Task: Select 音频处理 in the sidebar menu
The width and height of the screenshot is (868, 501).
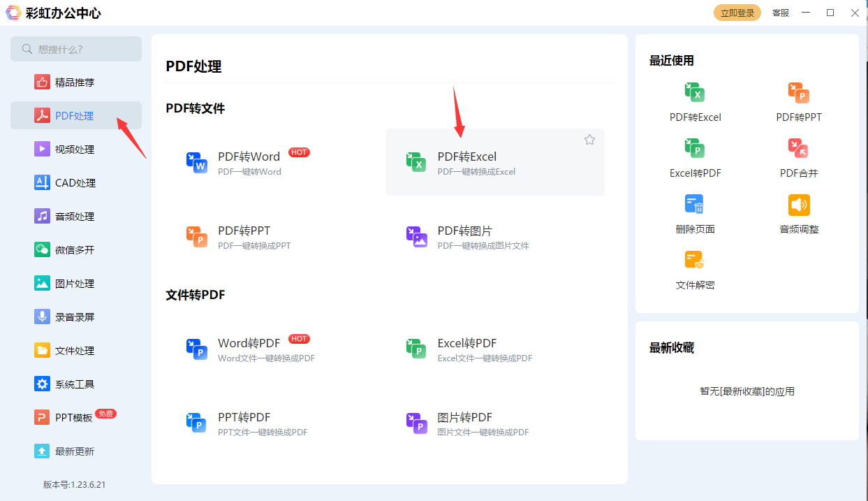Action: pos(75,217)
